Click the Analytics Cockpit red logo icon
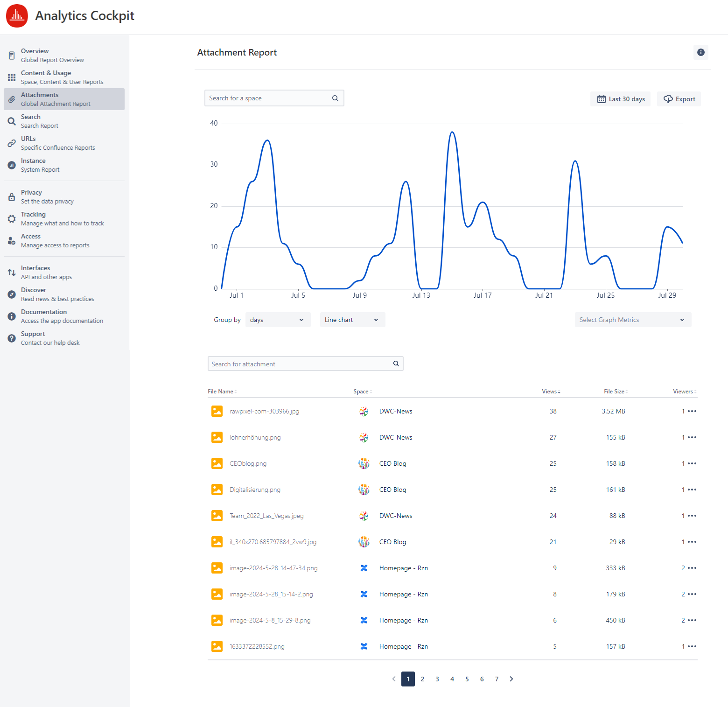Image resolution: width=728 pixels, height=707 pixels. click(x=17, y=16)
